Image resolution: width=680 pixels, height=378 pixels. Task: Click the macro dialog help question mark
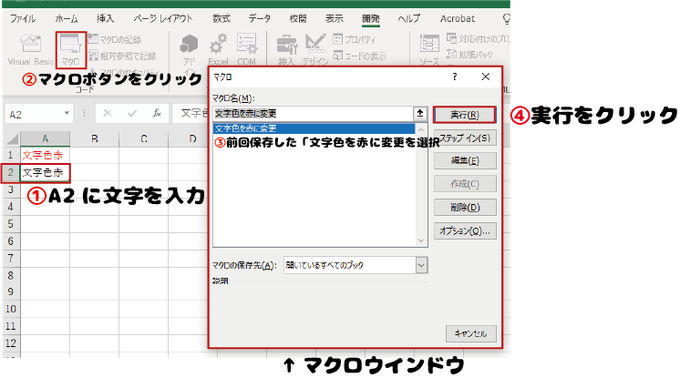(x=454, y=77)
